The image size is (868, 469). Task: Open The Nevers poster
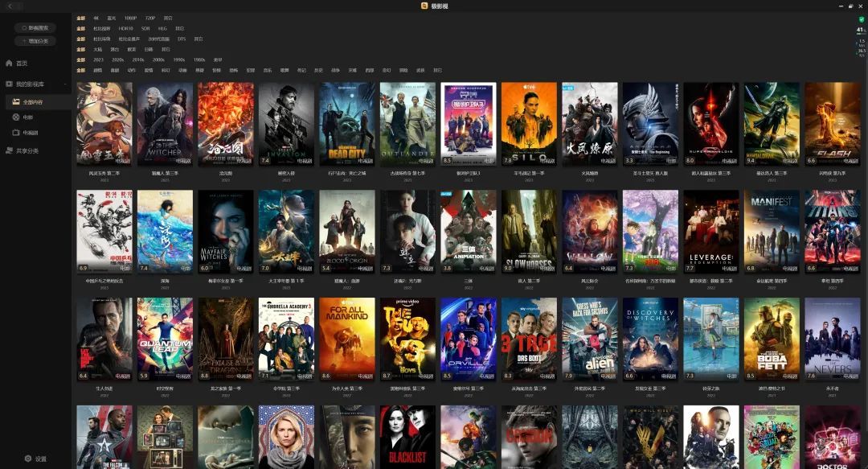(833, 339)
